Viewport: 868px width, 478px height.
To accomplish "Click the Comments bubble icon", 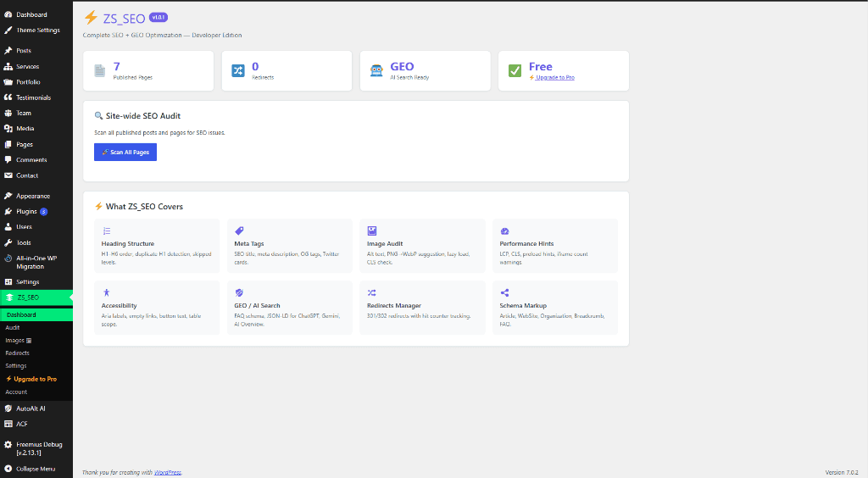I will 8,160.
